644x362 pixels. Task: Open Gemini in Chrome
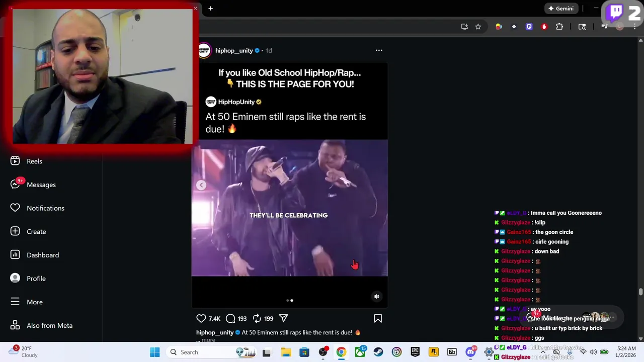561,9
